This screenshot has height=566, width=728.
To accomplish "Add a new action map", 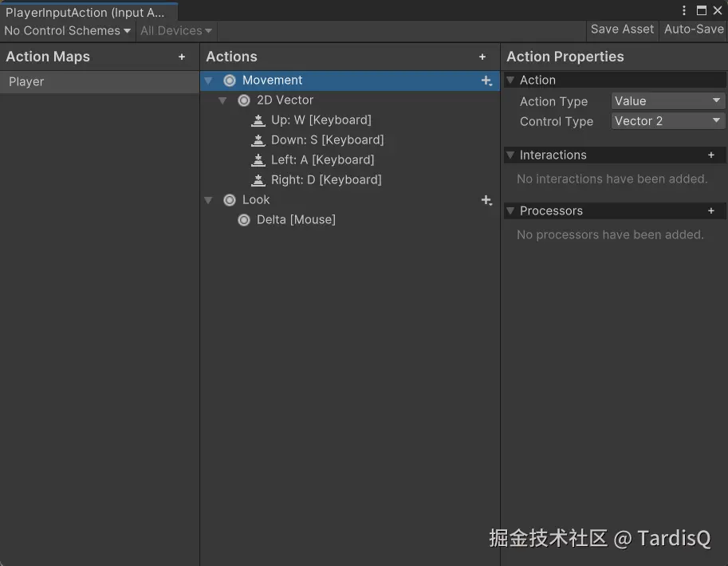I will pyautogui.click(x=182, y=57).
